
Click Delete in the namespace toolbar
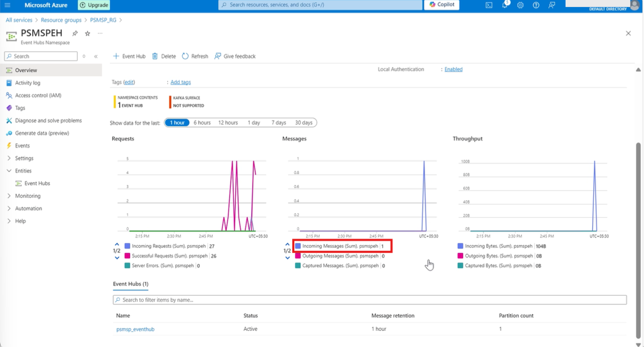(164, 56)
